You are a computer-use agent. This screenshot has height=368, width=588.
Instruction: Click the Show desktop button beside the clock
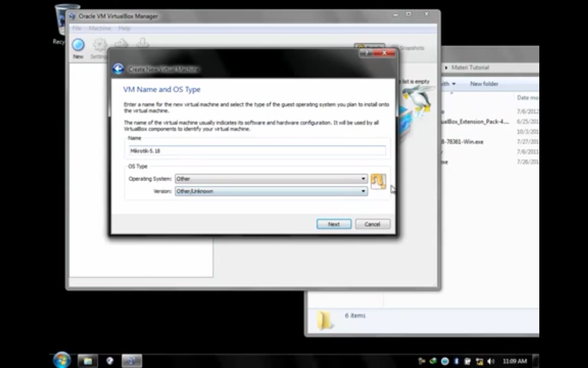click(x=535, y=361)
